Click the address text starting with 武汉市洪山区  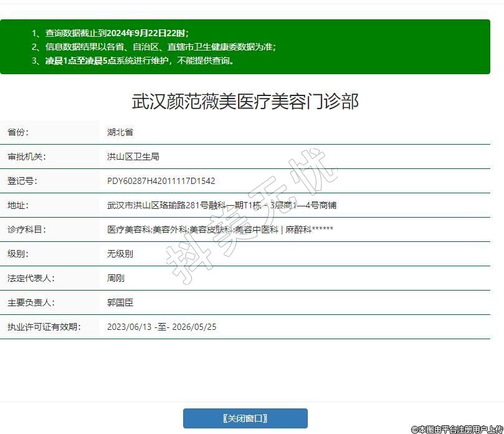(221, 205)
